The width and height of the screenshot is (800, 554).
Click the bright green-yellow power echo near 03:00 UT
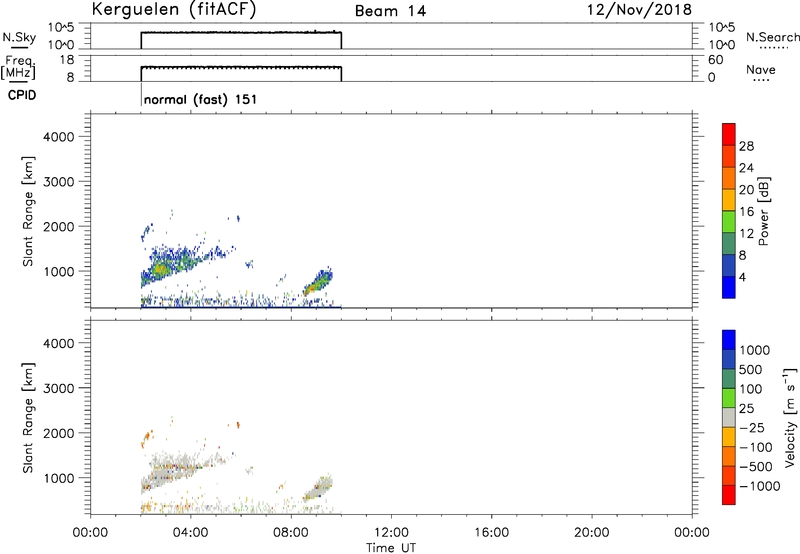click(160, 269)
